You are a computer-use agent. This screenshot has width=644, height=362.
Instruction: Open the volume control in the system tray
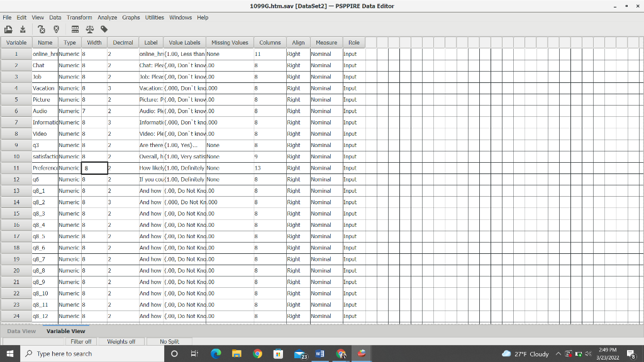587,353
